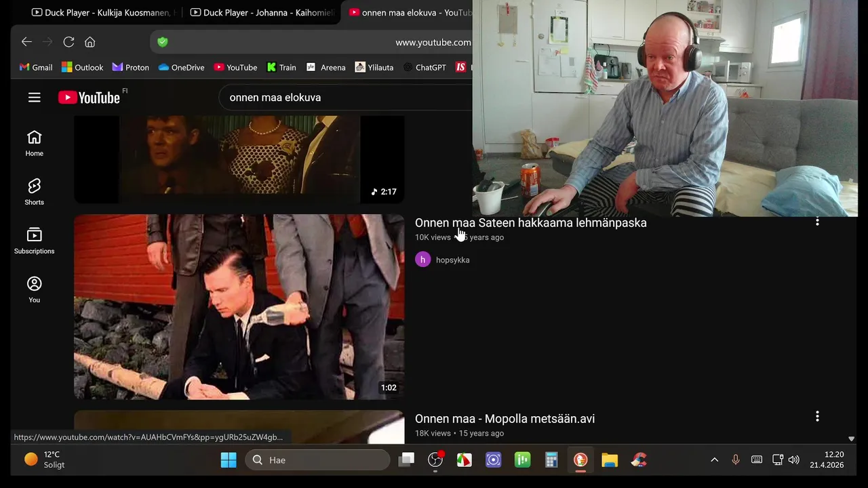This screenshot has height=488, width=868.
Task: Open the browser home page icon
Action: (x=90, y=42)
